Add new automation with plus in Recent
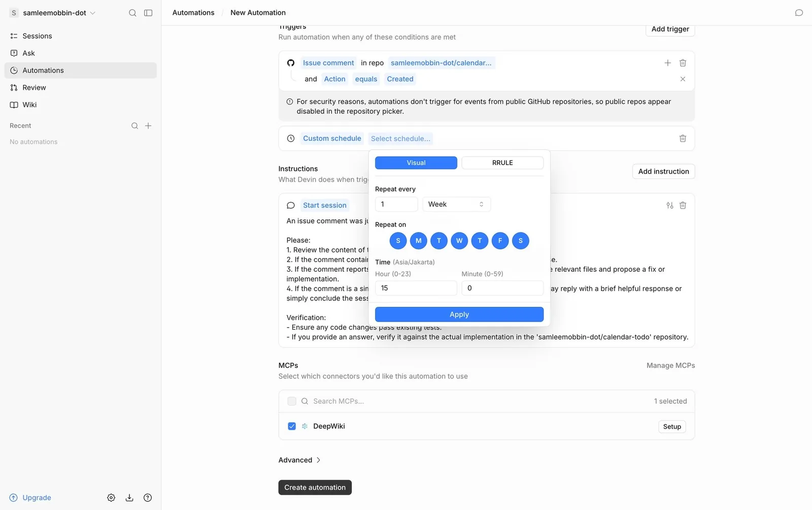 point(148,126)
